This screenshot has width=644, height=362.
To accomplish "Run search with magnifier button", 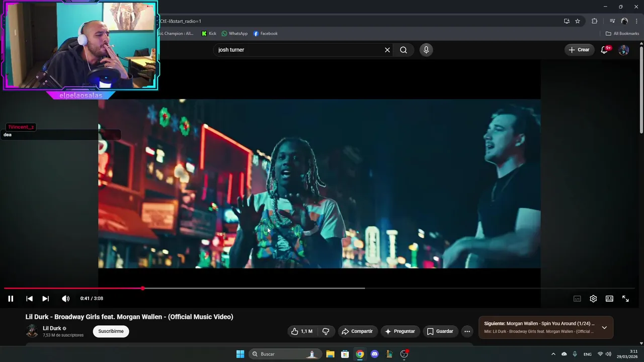I will pyautogui.click(x=404, y=50).
